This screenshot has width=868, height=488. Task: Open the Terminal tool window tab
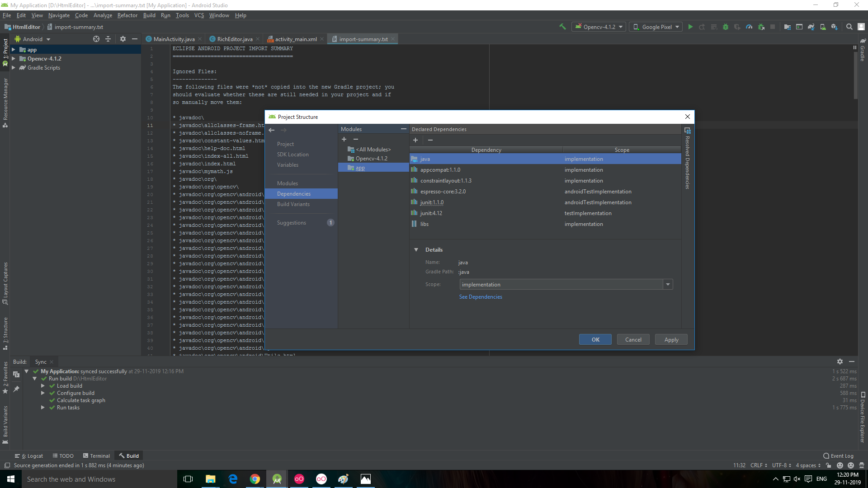pos(96,455)
